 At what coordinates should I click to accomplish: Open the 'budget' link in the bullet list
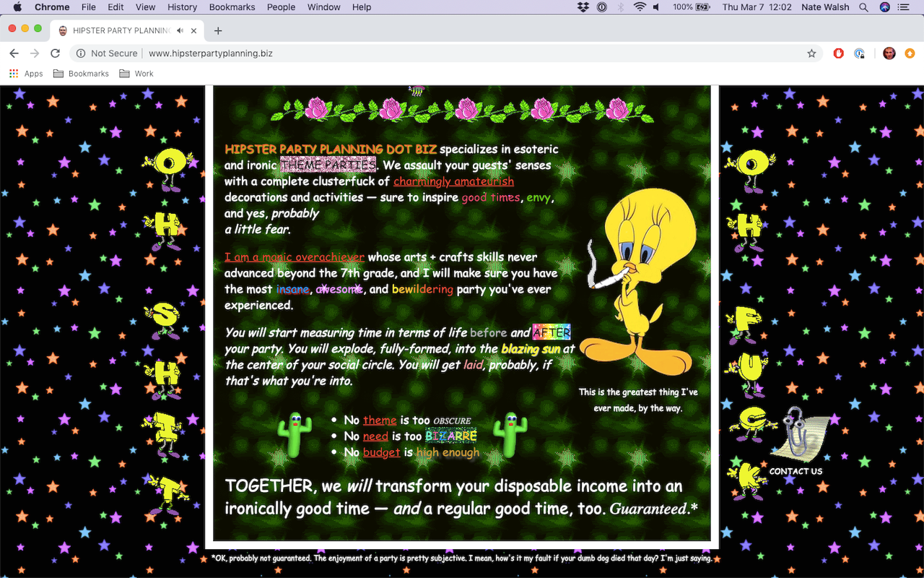381,452
